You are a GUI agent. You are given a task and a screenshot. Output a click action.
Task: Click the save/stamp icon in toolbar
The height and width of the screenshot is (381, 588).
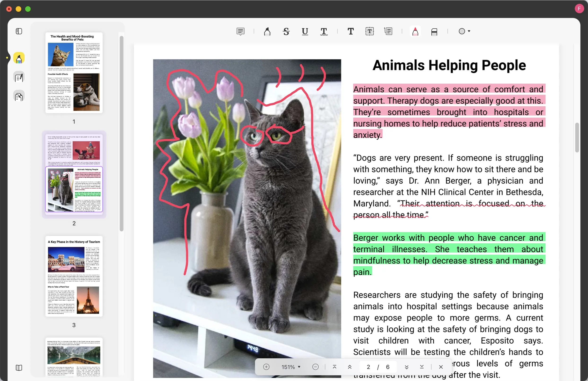(434, 31)
